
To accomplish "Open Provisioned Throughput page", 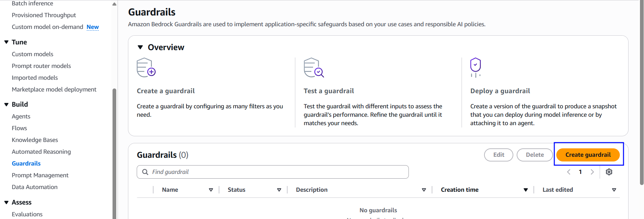I will click(44, 15).
